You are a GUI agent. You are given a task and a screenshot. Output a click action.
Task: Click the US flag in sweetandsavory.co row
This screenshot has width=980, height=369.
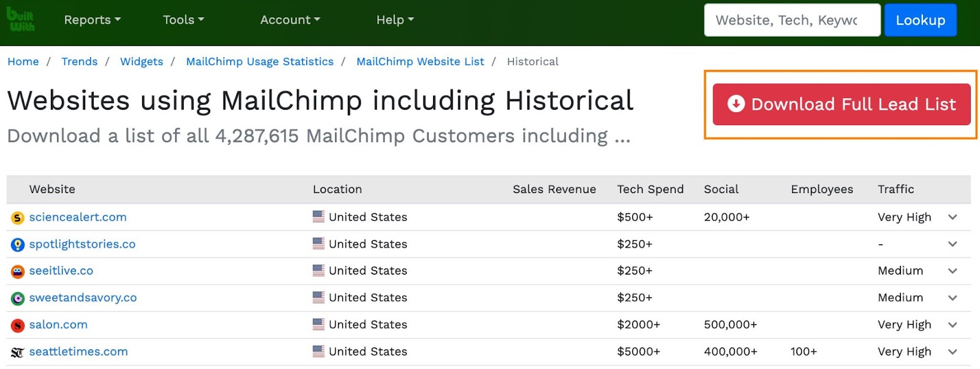[x=318, y=297]
